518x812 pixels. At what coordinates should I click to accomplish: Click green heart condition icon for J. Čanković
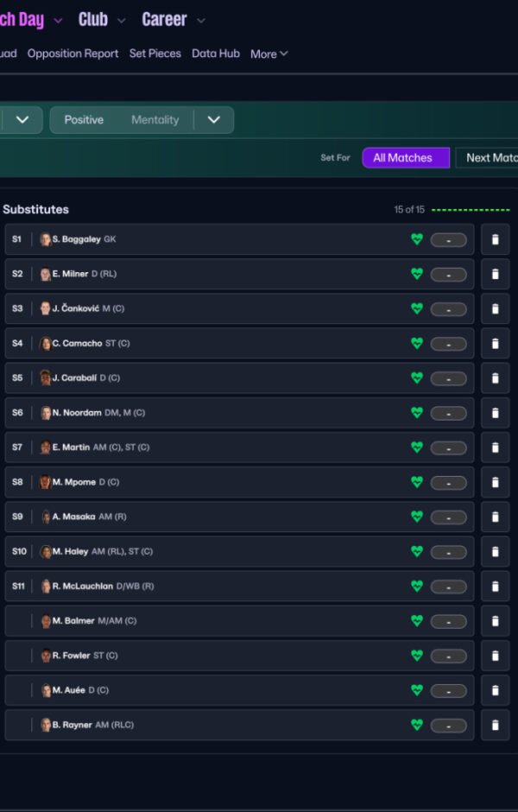(417, 308)
